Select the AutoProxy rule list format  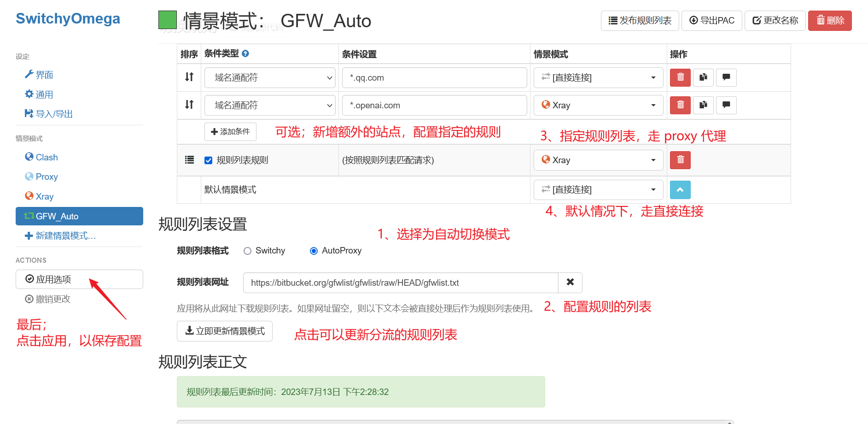pyautogui.click(x=314, y=251)
